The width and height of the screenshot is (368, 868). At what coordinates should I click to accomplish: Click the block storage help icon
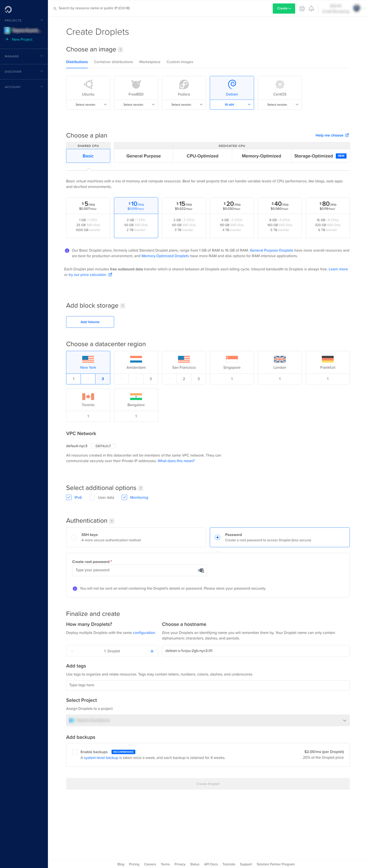(123, 306)
